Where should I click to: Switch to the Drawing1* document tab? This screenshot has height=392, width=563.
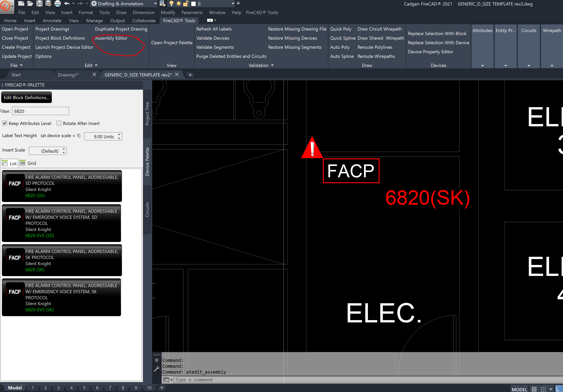68,75
